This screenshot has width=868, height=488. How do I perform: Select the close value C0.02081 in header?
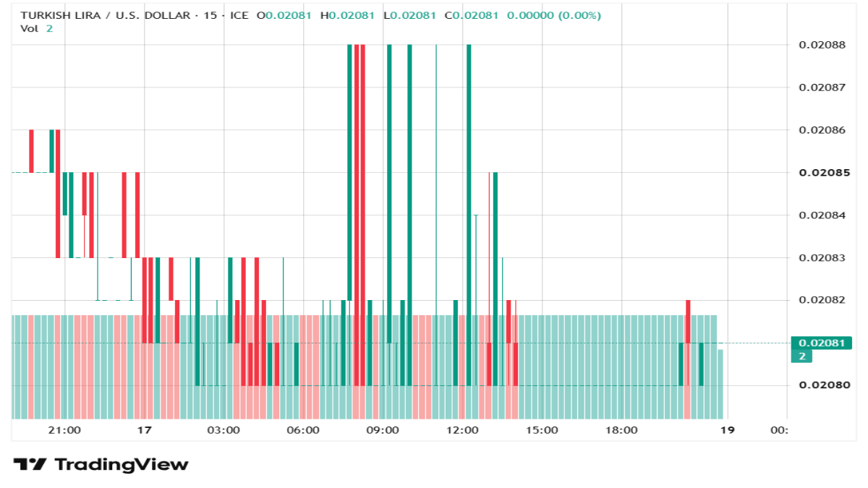(472, 15)
